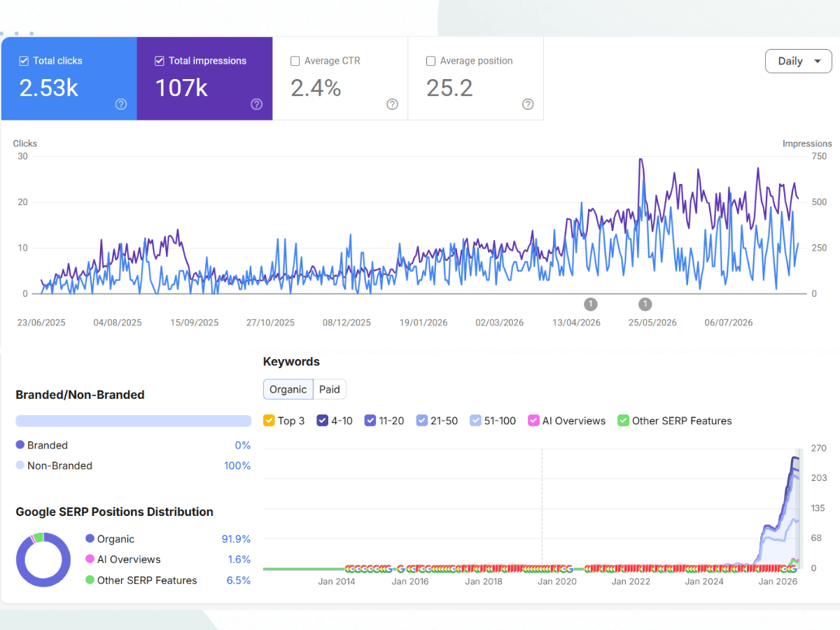Screen dimensions: 840x630
Task: Click the 06/07/2026 date axis label
Action: (x=729, y=323)
